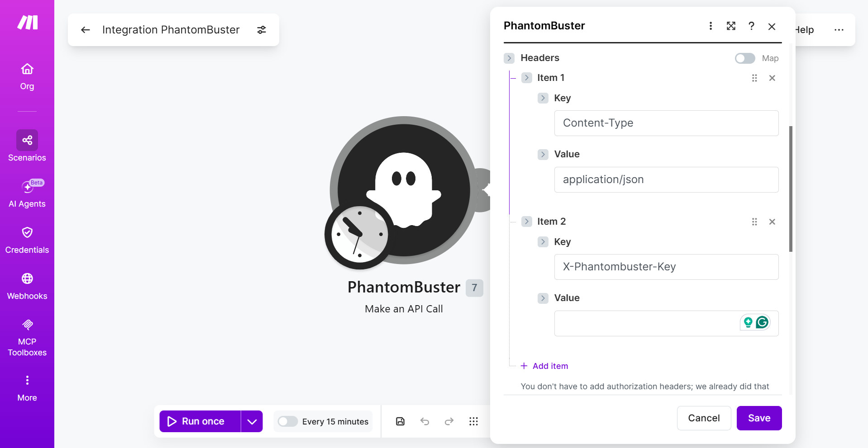This screenshot has width=868, height=448.
Task: Click Add item link
Action: point(544,366)
